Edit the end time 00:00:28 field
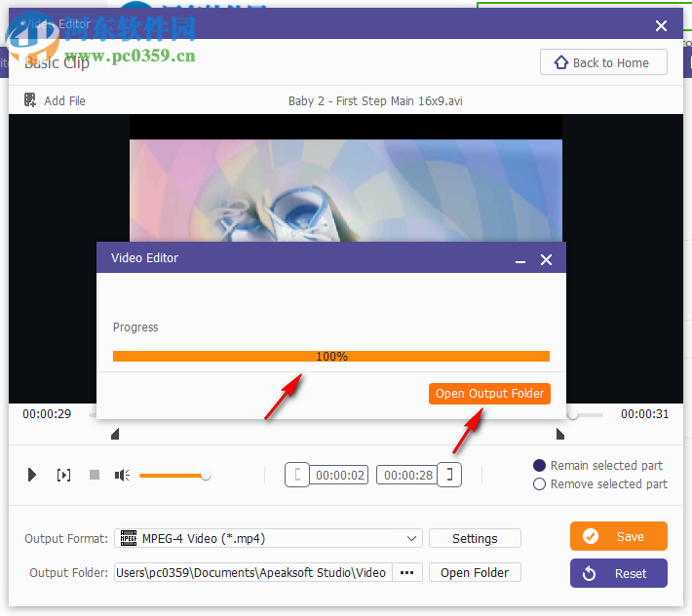Screen dimensions: 692x616 [x=407, y=476]
